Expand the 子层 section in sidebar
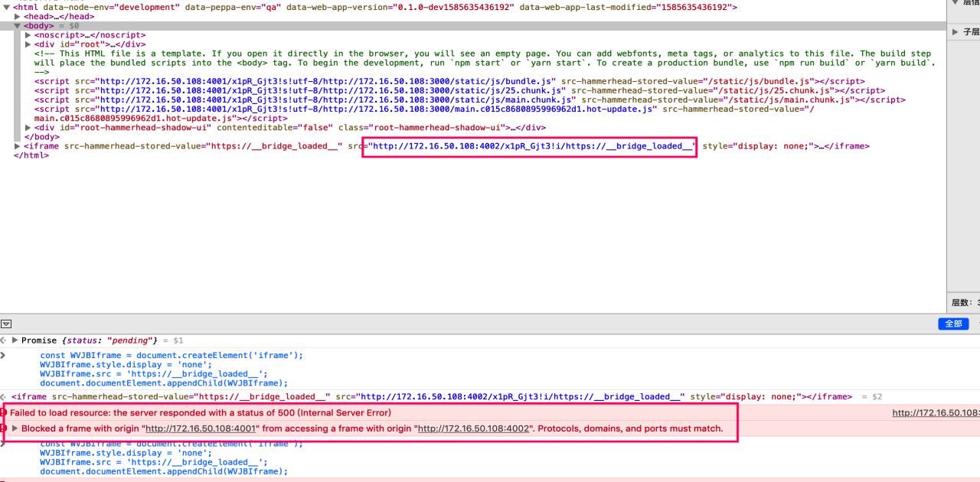This screenshot has height=482, width=980. coord(955,32)
